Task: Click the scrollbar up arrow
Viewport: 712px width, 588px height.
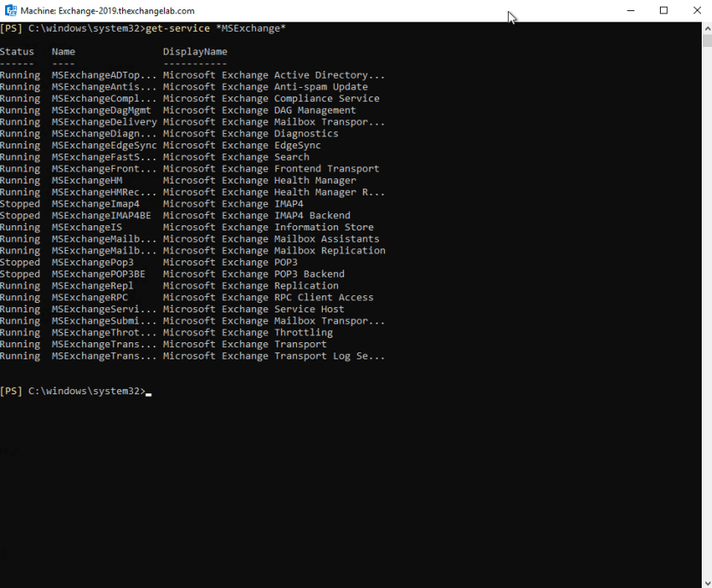Action: tap(707, 28)
